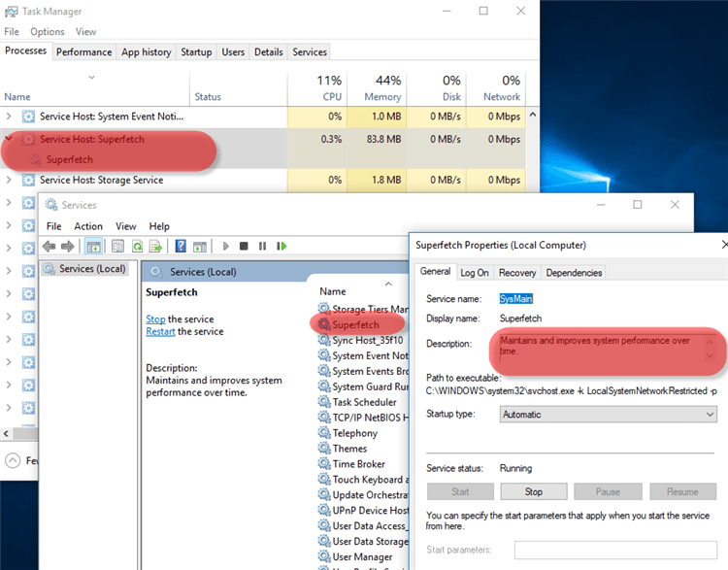Select UPnP Device Host service row
The width and height of the screenshot is (728, 570).
(363, 510)
